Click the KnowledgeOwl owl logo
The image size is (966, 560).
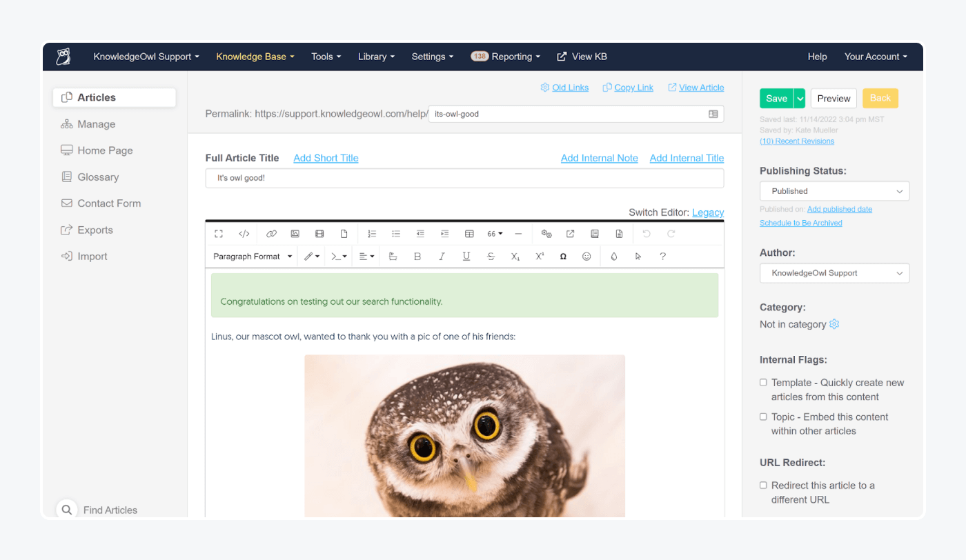(63, 57)
